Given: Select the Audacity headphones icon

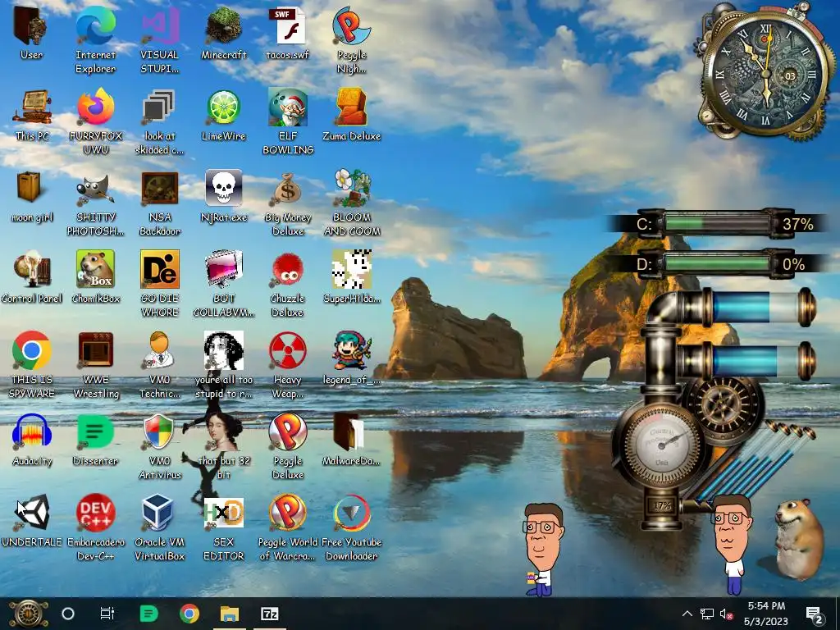Looking at the screenshot, I should click(32, 431).
